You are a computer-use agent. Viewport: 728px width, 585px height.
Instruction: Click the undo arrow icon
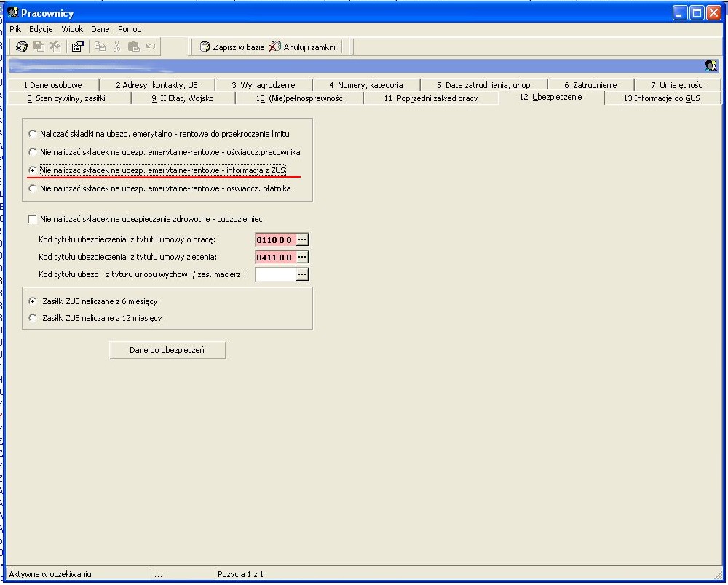tap(151, 46)
